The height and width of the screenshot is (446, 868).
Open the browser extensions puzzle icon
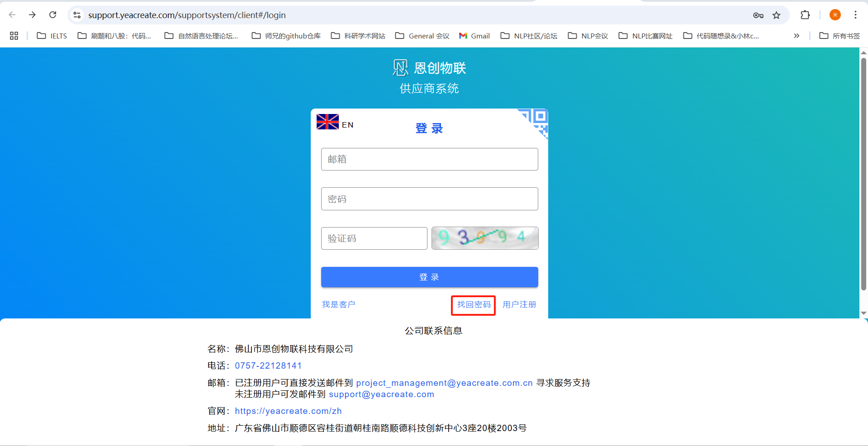tap(805, 15)
